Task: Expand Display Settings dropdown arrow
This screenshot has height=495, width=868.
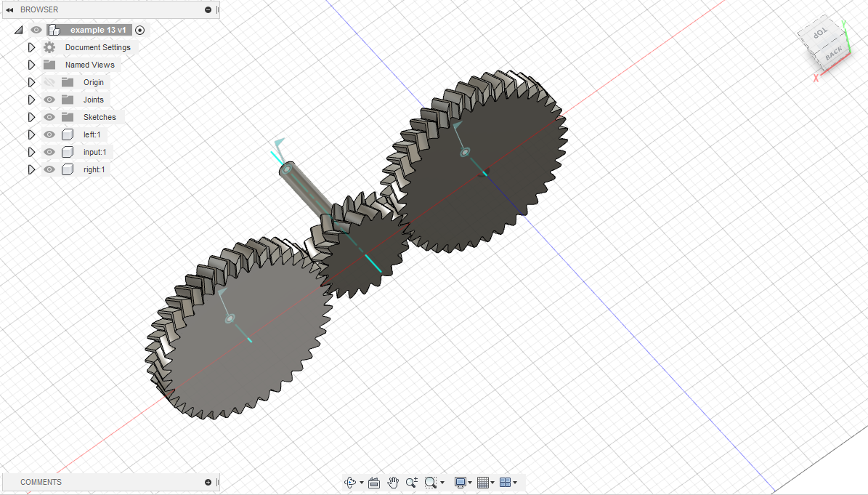Action: point(470,482)
